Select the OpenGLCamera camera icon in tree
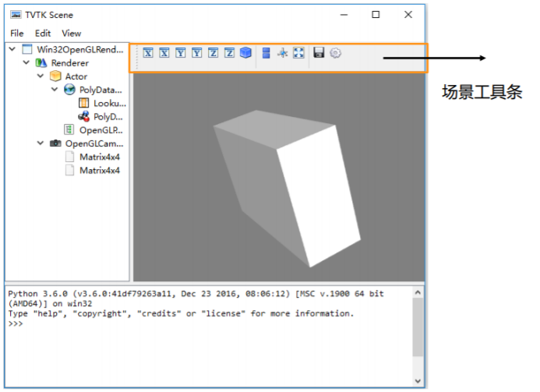This screenshot has height=392, width=540. 55,143
